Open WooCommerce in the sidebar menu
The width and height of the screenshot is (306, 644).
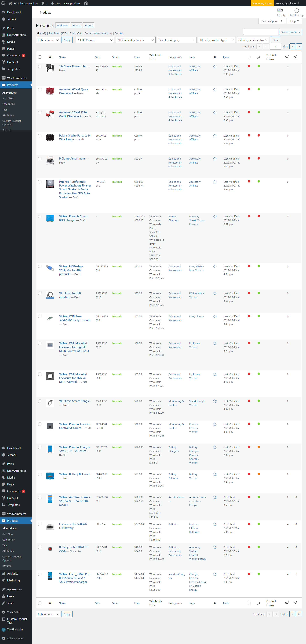tap(16, 78)
